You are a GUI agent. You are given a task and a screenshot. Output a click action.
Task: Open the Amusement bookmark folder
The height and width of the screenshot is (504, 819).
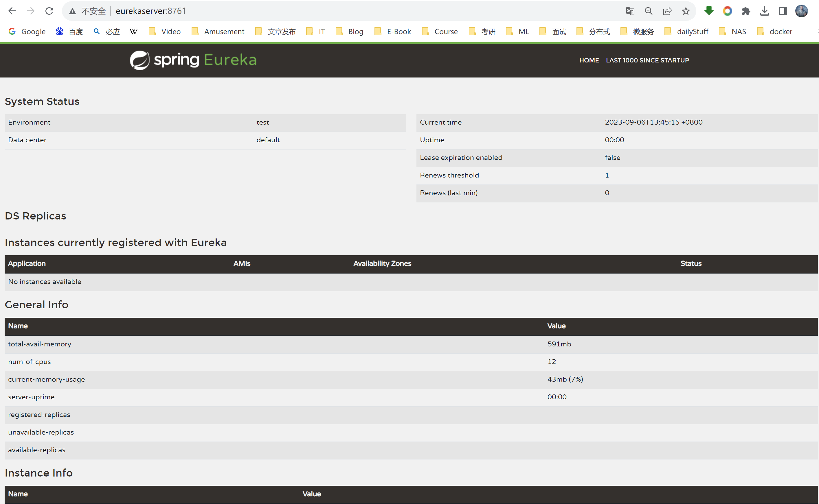218,31
